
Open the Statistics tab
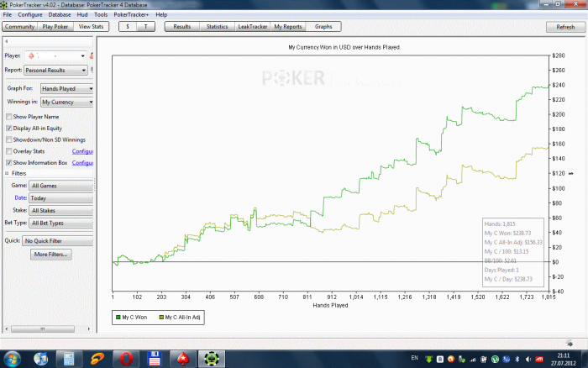(217, 27)
